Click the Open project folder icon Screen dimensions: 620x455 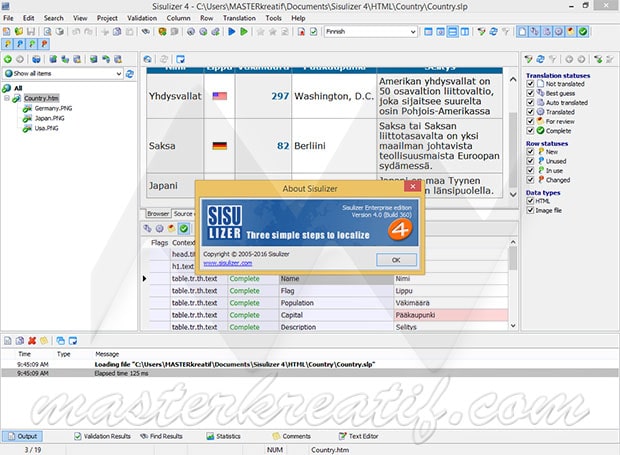[x=19, y=32]
